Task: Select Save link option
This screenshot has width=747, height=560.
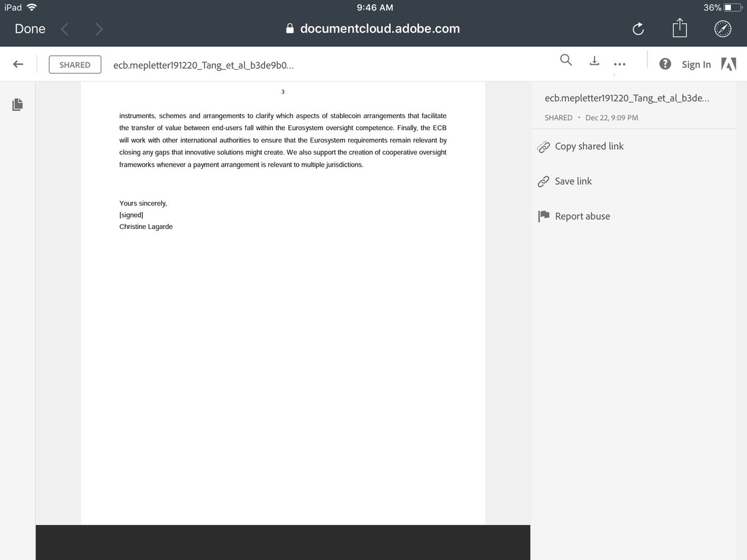Action: (573, 181)
